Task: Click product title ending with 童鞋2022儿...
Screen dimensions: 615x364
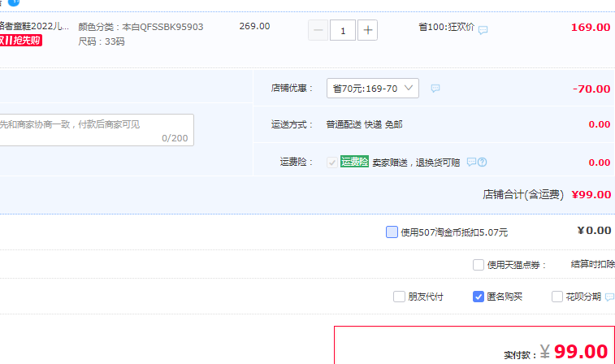Action: point(34,26)
